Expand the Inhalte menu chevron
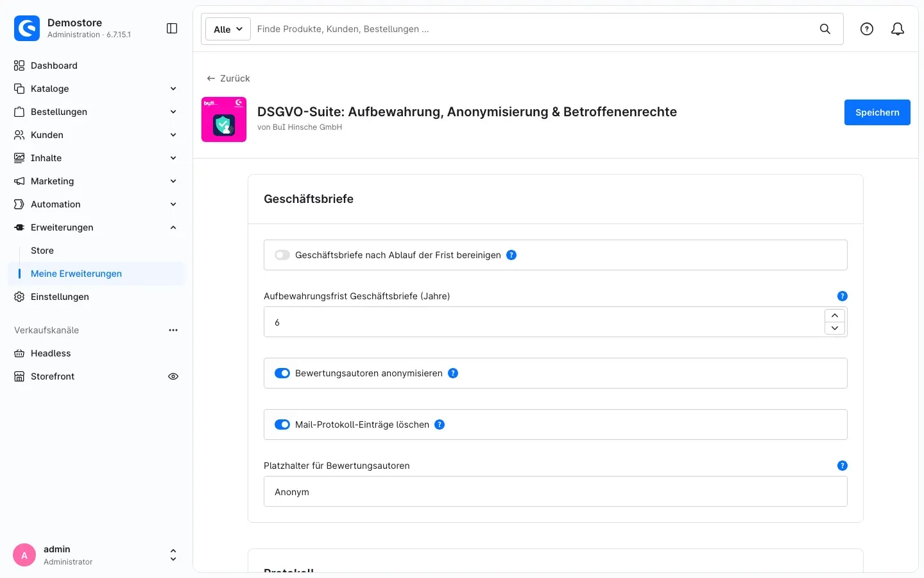This screenshot has width=924, height=578. pos(173,158)
